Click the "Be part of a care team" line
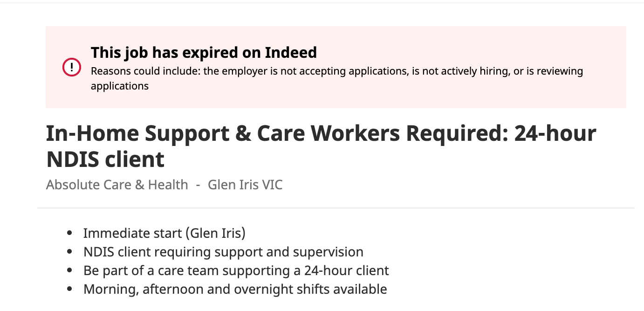 click(x=236, y=270)
